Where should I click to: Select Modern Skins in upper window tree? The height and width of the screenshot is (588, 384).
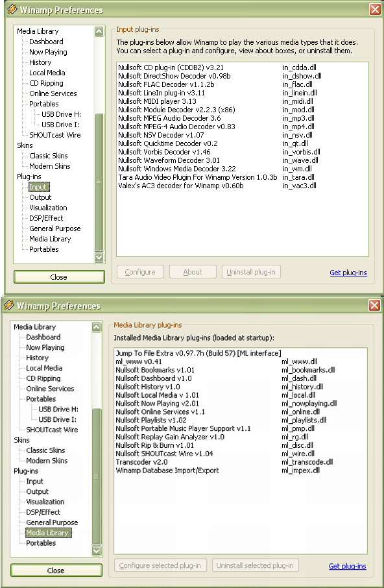pos(50,166)
